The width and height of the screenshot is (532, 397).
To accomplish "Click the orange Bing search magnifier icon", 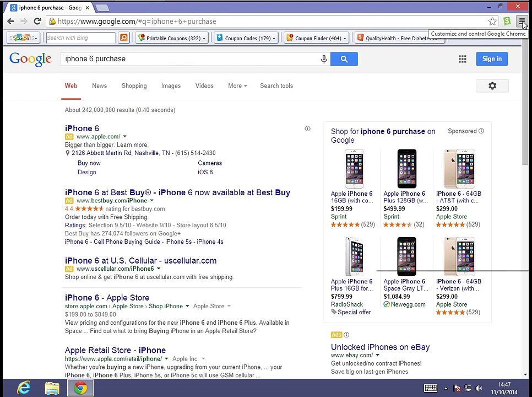I will point(124,37).
